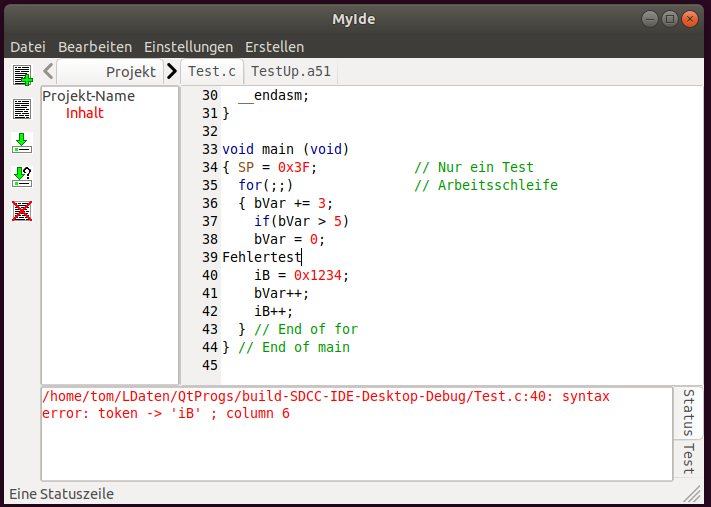
Task: Select the Projekt tab
Action: [110, 72]
